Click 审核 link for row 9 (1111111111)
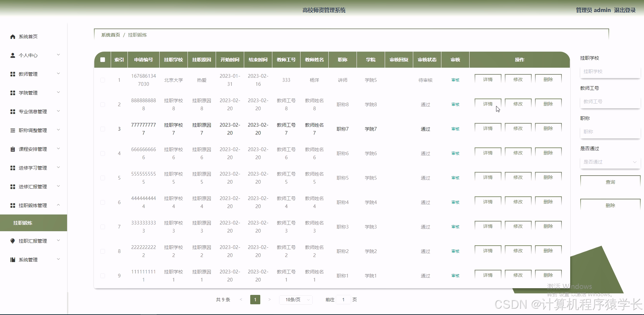The width and height of the screenshot is (644, 315). click(x=455, y=276)
